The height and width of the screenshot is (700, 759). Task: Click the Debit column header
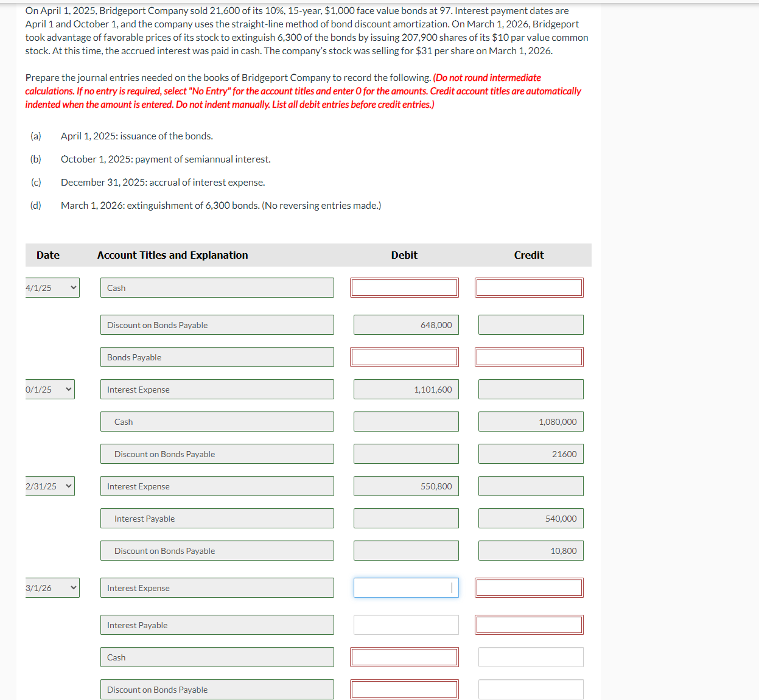404,255
